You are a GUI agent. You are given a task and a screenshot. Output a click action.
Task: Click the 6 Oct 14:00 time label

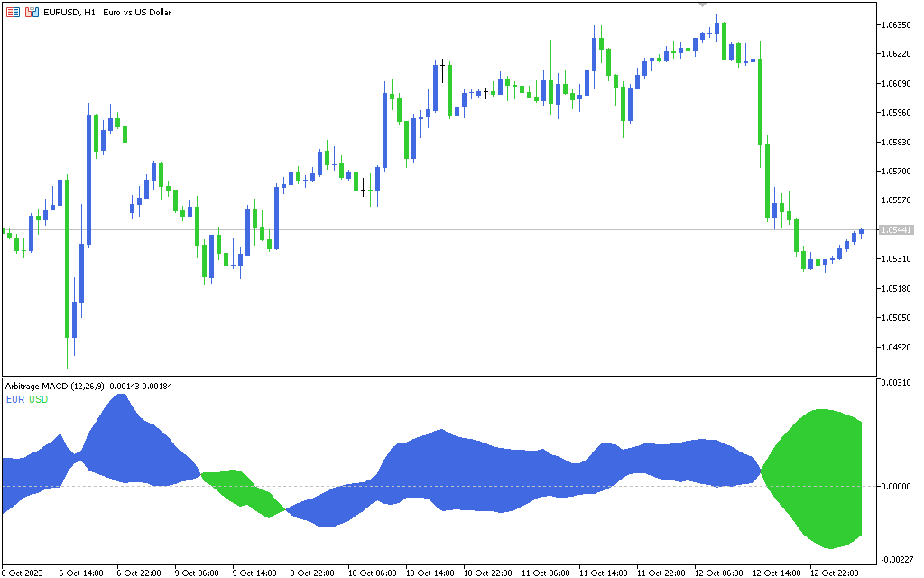[80, 573]
